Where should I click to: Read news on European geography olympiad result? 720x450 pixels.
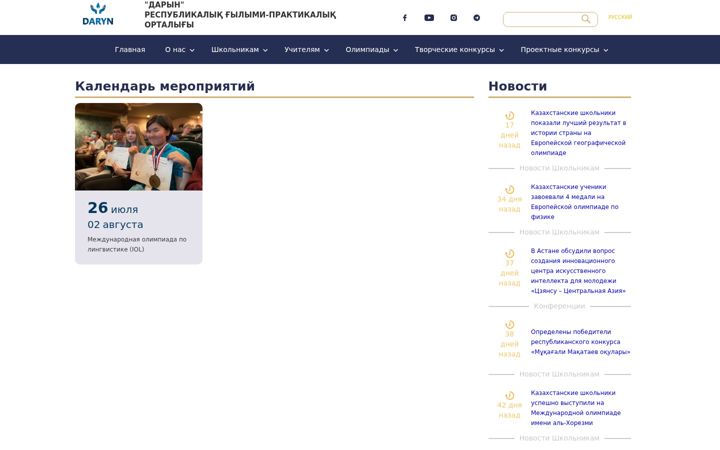click(x=578, y=133)
